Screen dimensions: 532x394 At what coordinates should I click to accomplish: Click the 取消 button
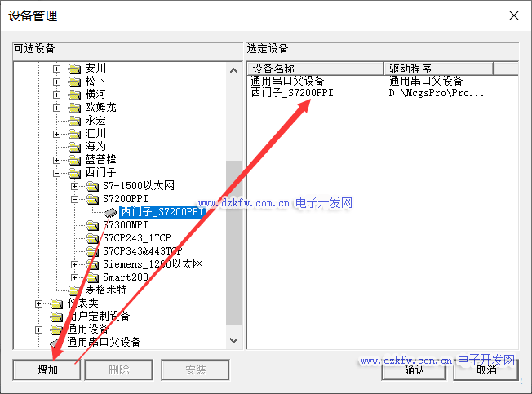[486, 370]
